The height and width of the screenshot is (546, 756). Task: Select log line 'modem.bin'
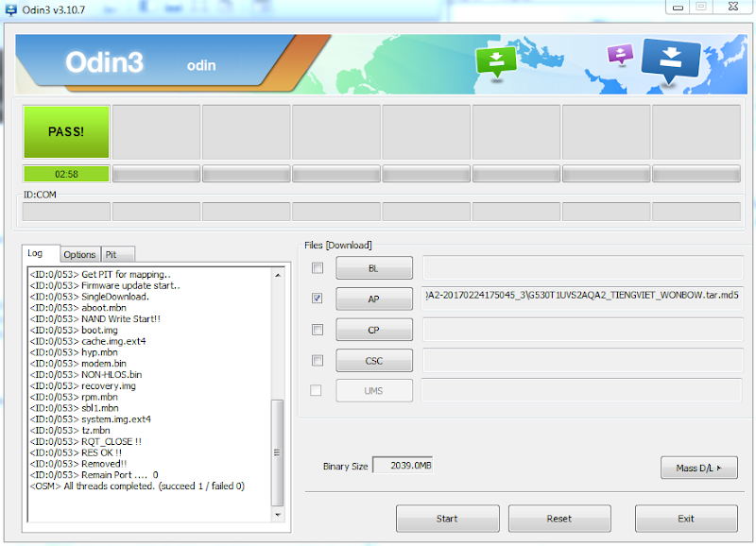point(78,364)
